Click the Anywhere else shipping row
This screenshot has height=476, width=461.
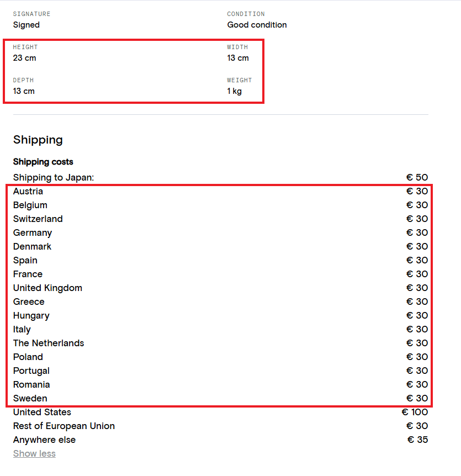coord(220,440)
